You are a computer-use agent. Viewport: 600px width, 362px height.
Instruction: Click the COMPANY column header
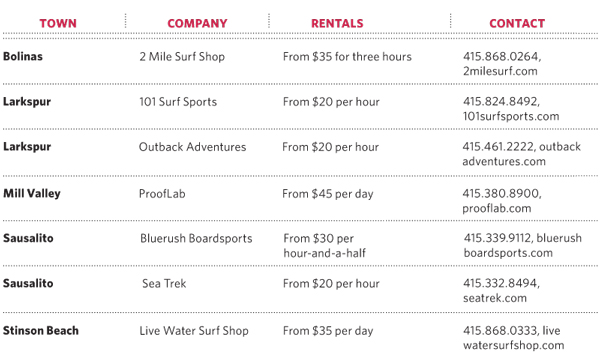[x=197, y=23]
